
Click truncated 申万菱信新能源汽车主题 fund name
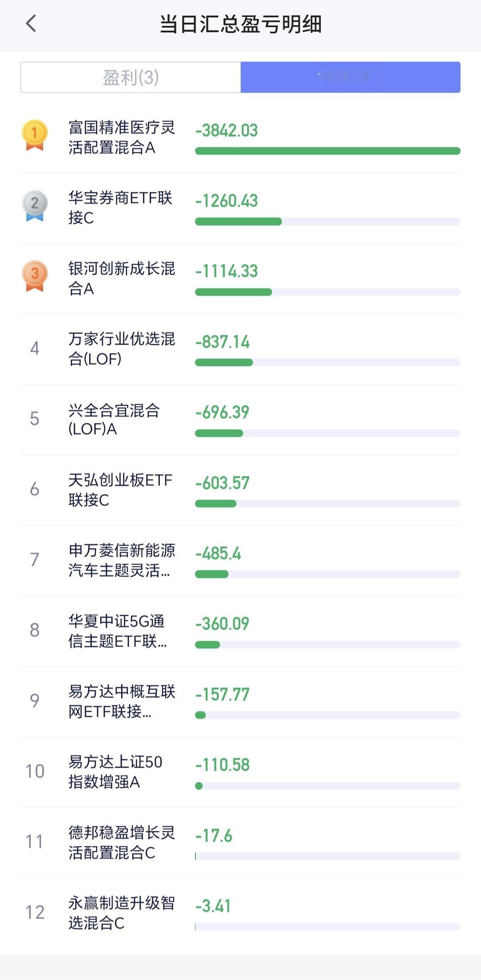[x=122, y=560]
